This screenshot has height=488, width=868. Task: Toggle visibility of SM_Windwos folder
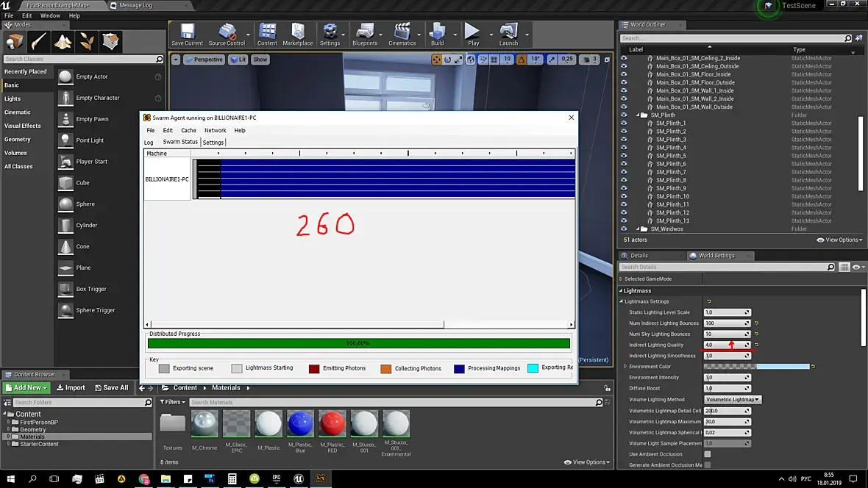pos(624,229)
